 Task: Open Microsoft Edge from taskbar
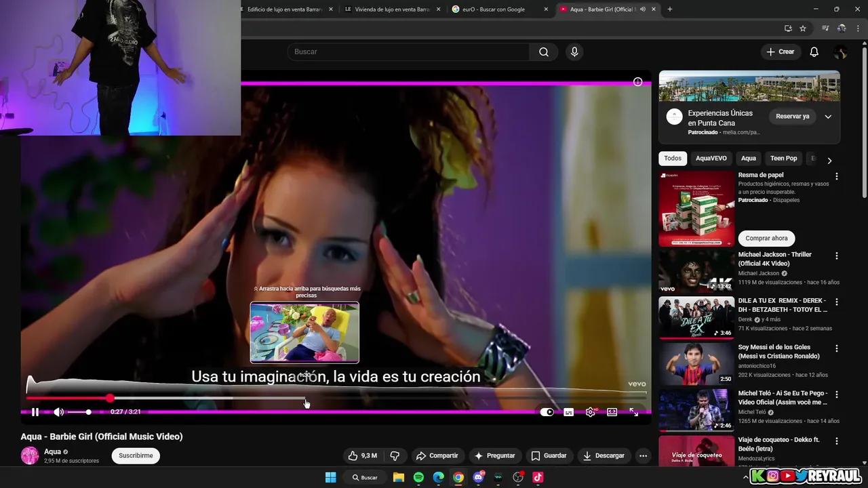coord(439,477)
